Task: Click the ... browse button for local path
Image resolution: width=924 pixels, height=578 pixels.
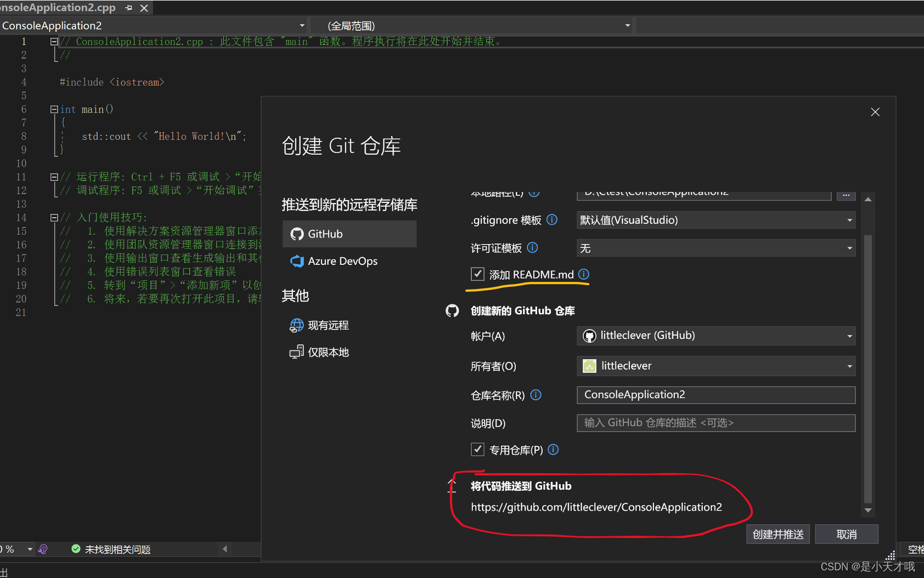Action: pyautogui.click(x=846, y=194)
